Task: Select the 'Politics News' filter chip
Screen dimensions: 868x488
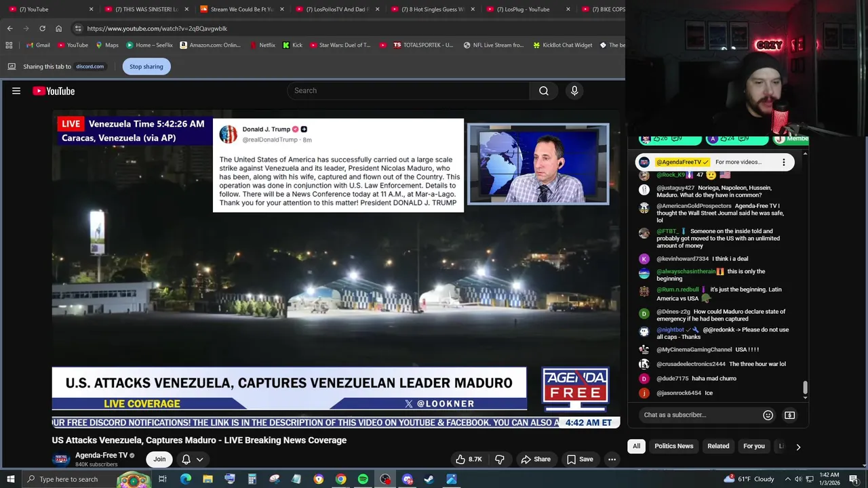Action: click(x=674, y=447)
